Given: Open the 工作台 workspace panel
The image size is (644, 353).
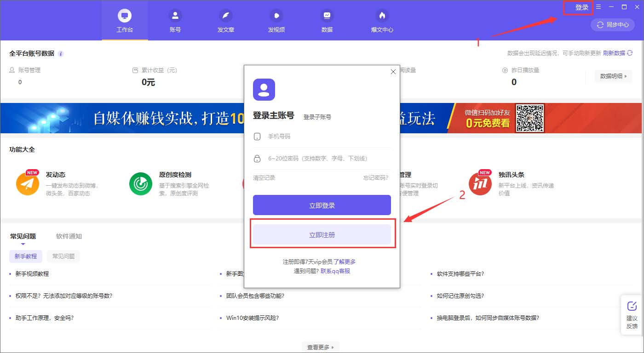Looking at the screenshot, I should pos(124,20).
